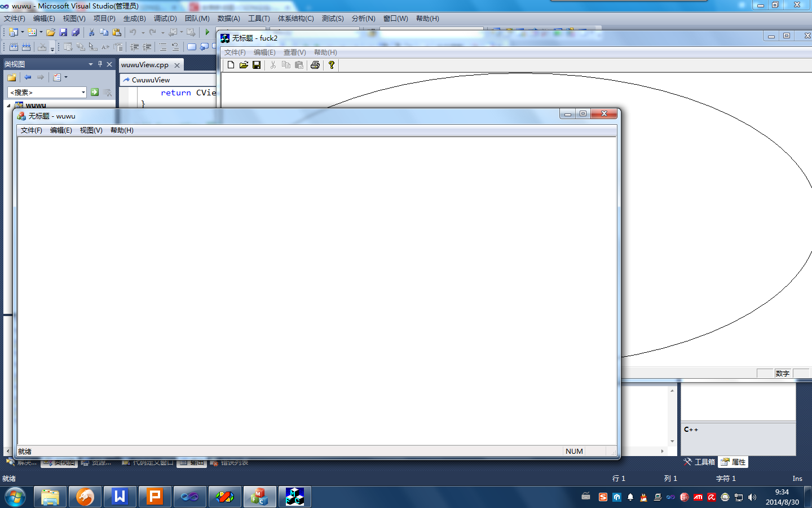Click Save icon in Visual Studio toolbar

[x=63, y=32]
